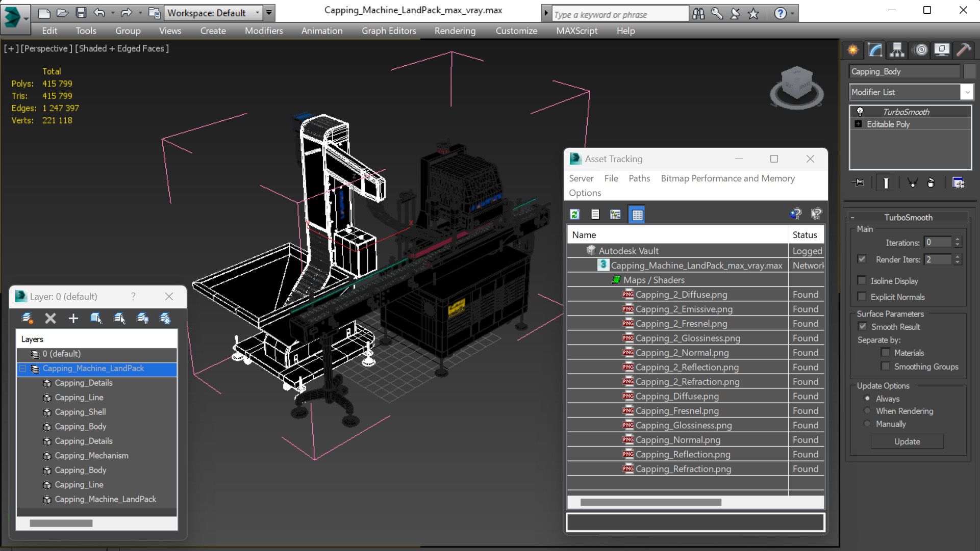The height and width of the screenshot is (551, 980).
Task: Switch to the Display panel tab
Action: pyautogui.click(x=942, y=50)
